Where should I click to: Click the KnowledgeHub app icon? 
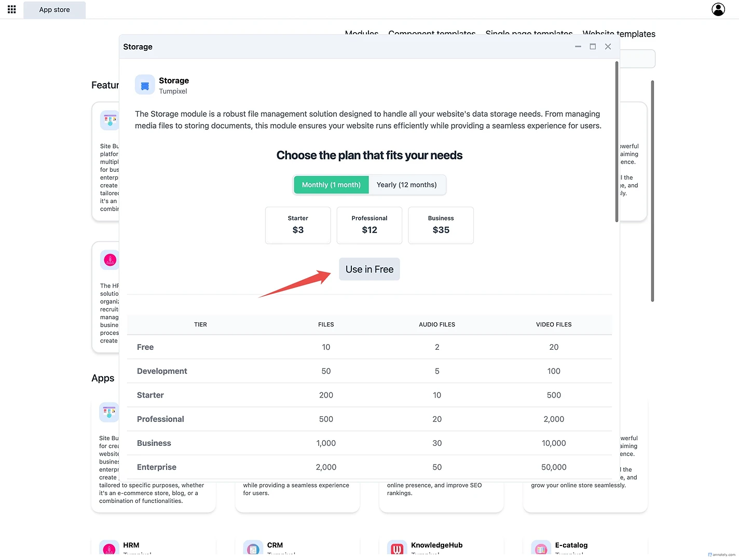[397, 548]
